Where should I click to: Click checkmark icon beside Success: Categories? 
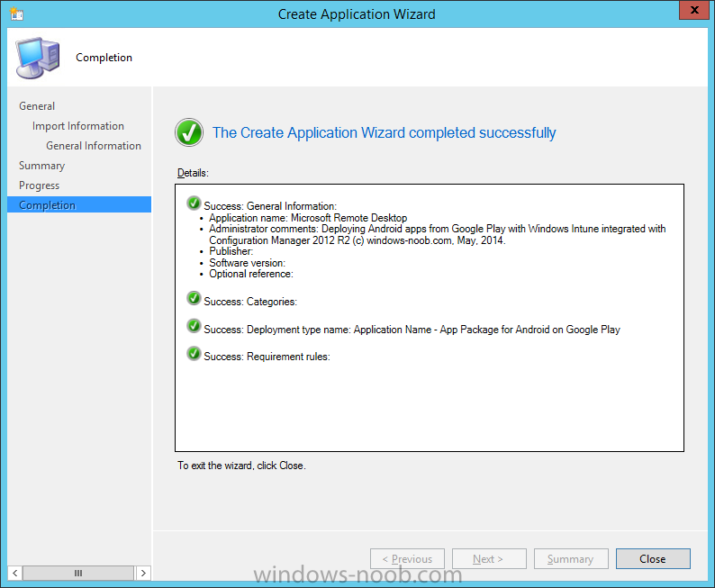coord(194,299)
